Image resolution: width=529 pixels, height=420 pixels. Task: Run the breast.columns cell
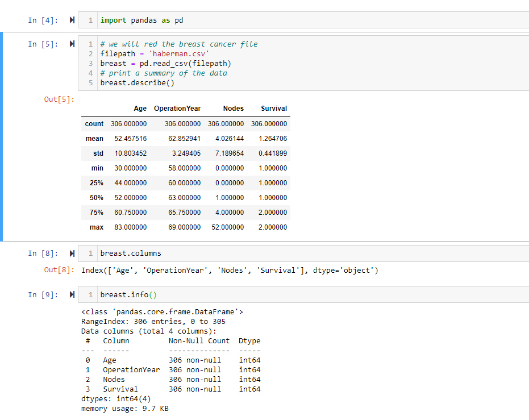(70, 253)
